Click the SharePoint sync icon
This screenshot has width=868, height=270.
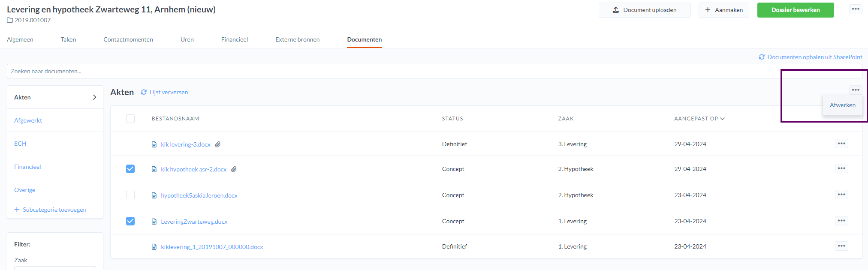pyautogui.click(x=762, y=57)
